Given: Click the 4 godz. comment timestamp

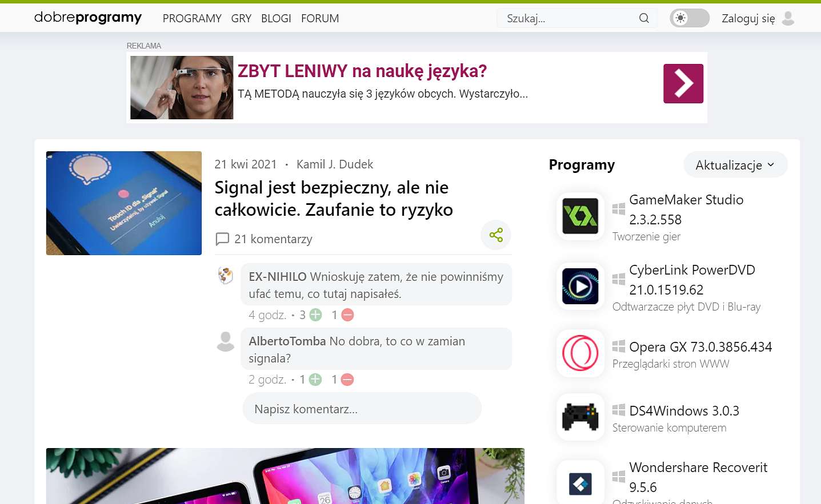Looking at the screenshot, I should click(x=267, y=315).
